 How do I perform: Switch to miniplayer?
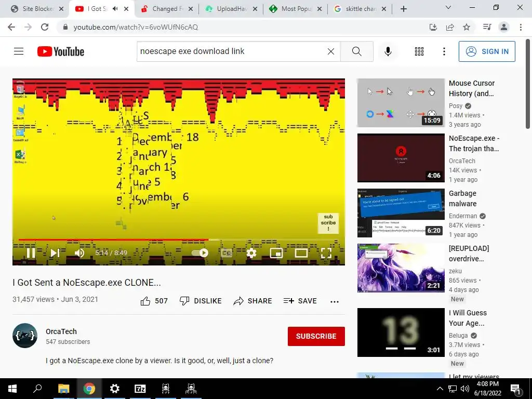click(x=276, y=253)
